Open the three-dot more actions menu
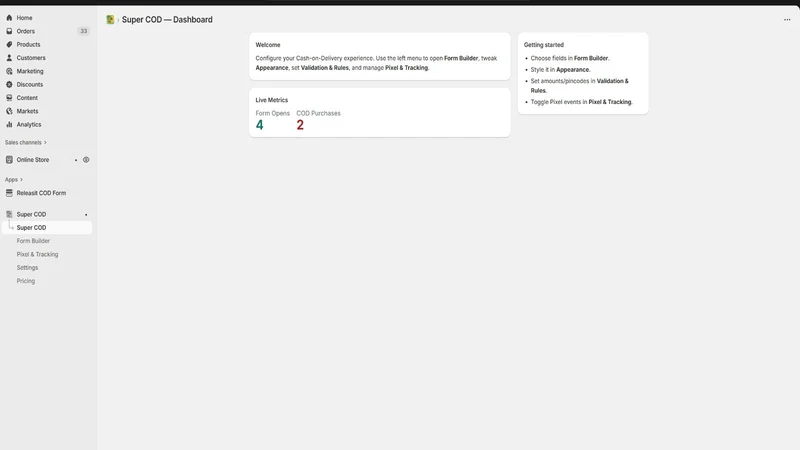The image size is (800, 450). (787, 19)
